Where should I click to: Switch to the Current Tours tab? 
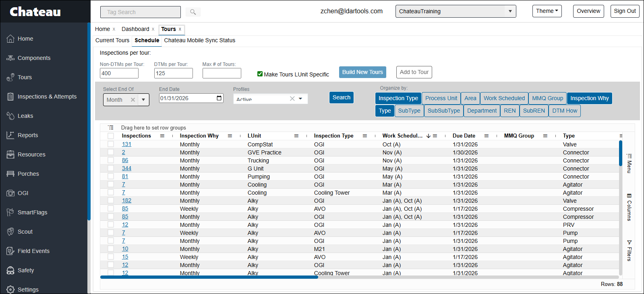click(112, 40)
